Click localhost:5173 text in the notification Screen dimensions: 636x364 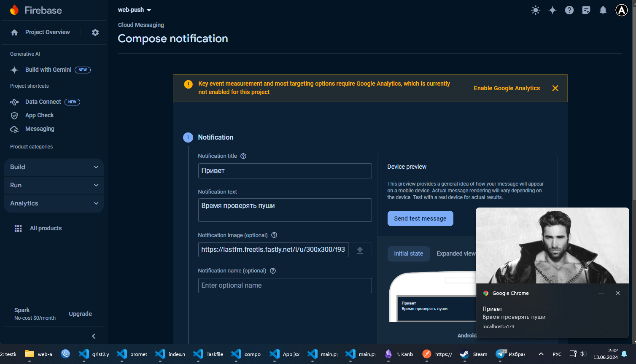click(x=499, y=326)
